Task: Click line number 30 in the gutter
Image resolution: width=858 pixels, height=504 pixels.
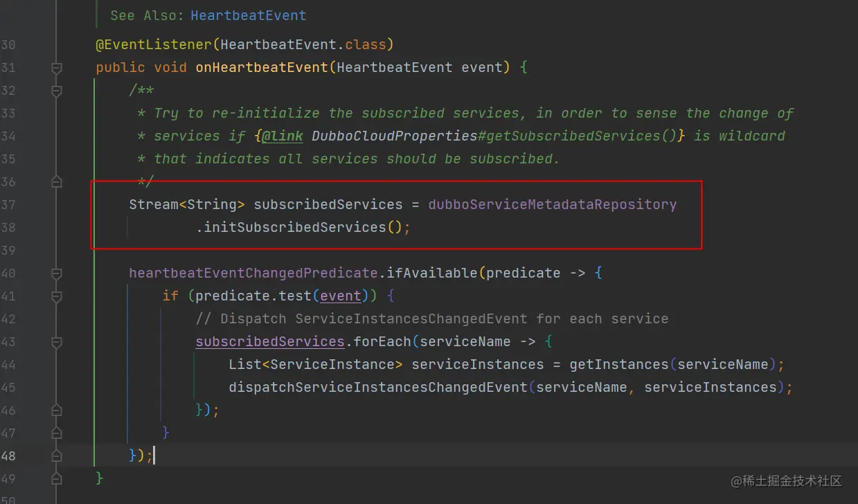Action: (8, 45)
